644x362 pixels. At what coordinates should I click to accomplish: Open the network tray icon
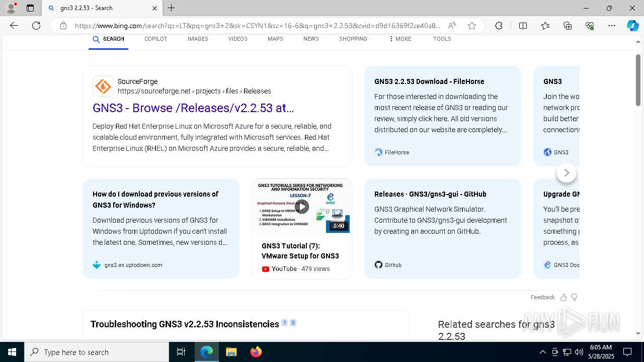[x=567, y=352]
